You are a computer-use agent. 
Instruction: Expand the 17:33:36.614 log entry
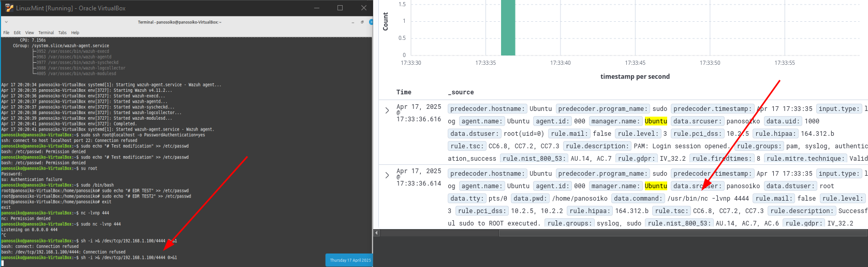[x=387, y=175]
